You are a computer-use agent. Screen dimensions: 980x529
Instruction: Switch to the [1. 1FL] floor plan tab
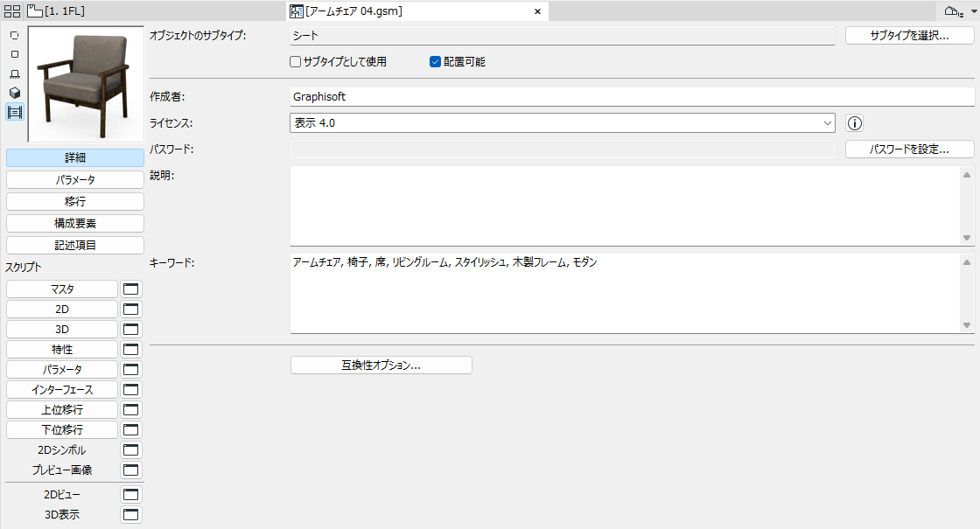click(x=56, y=11)
